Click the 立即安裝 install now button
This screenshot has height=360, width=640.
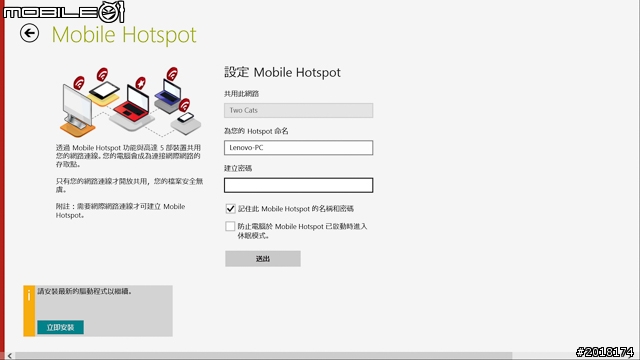click(x=60, y=327)
